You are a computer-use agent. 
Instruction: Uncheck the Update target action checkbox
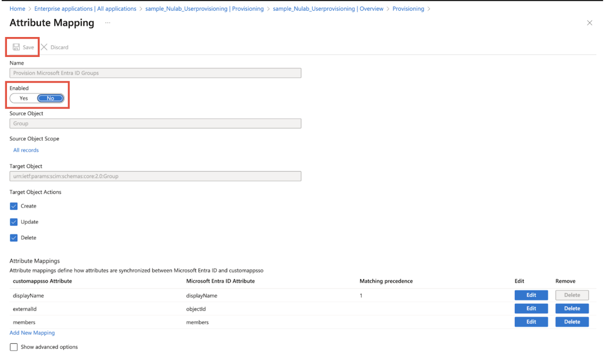(14, 222)
